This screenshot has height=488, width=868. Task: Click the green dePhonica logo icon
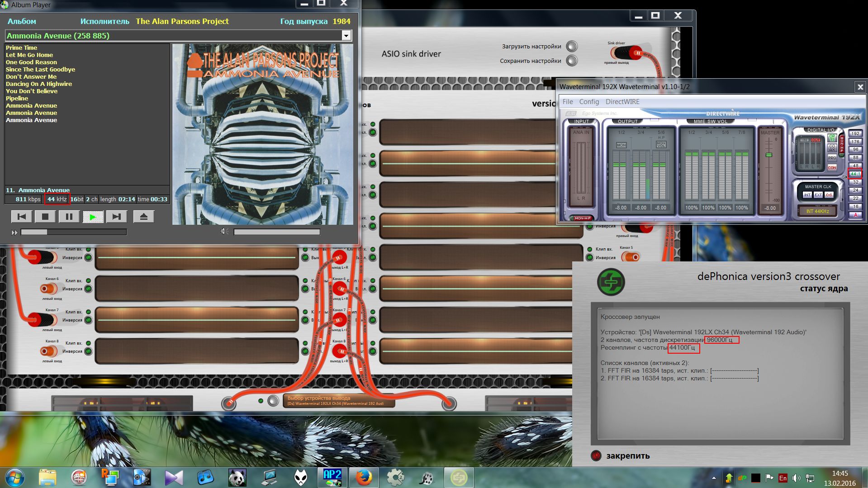click(x=611, y=282)
